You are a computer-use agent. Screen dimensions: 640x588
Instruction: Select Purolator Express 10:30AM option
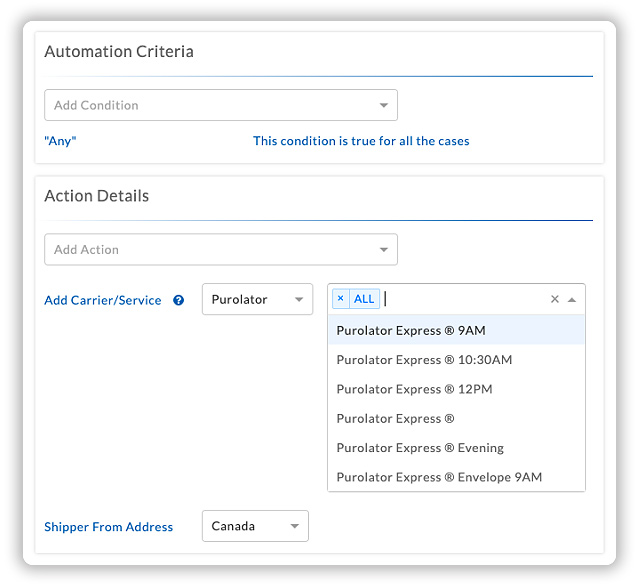456,359
